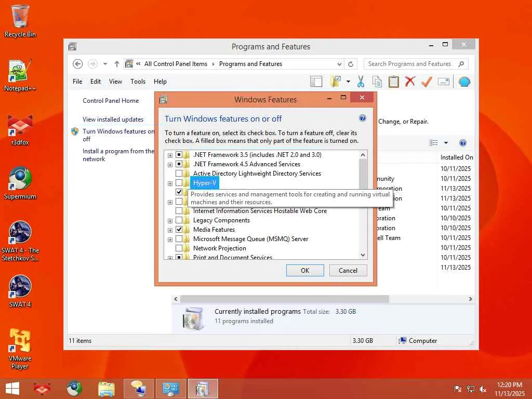Select Notepad++ desktop shortcut
Viewport: 532px width, 399px height.
click(20, 75)
